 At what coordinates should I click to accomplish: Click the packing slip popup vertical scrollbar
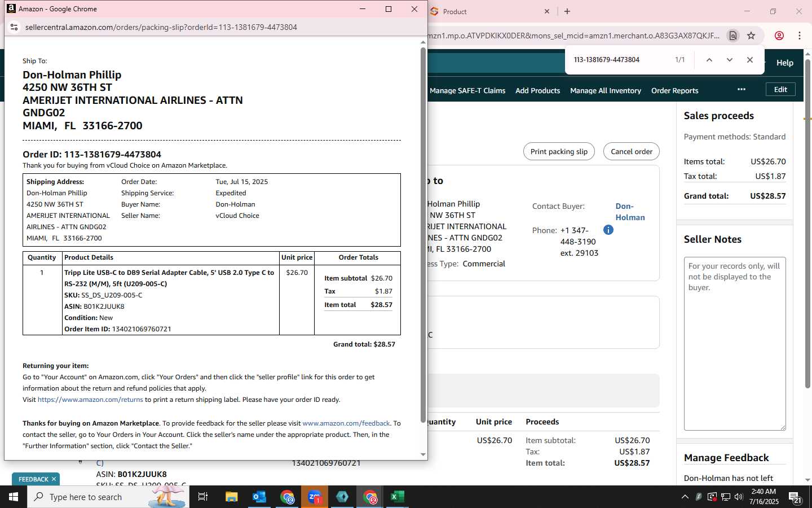click(x=423, y=234)
